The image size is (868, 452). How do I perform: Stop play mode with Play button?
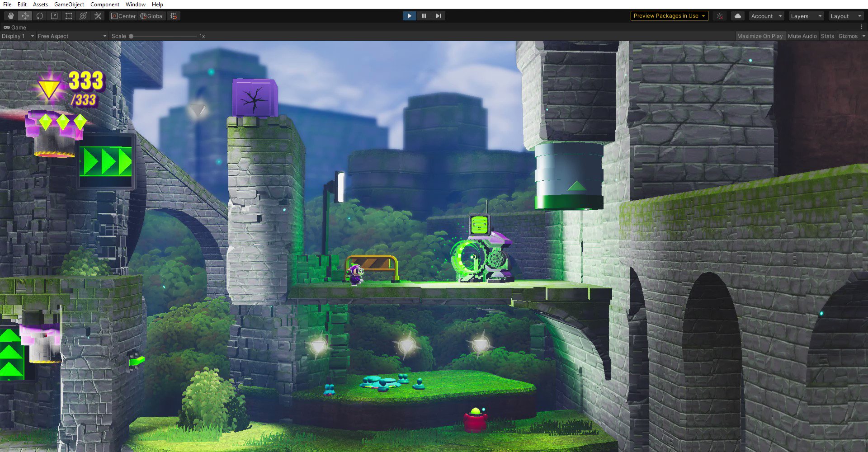(x=409, y=16)
